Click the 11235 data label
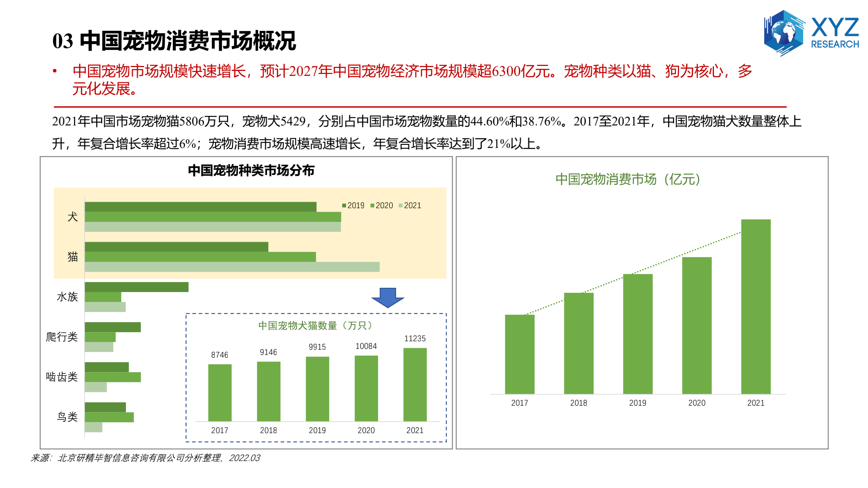This screenshot has height=488, width=868. [415, 339]
